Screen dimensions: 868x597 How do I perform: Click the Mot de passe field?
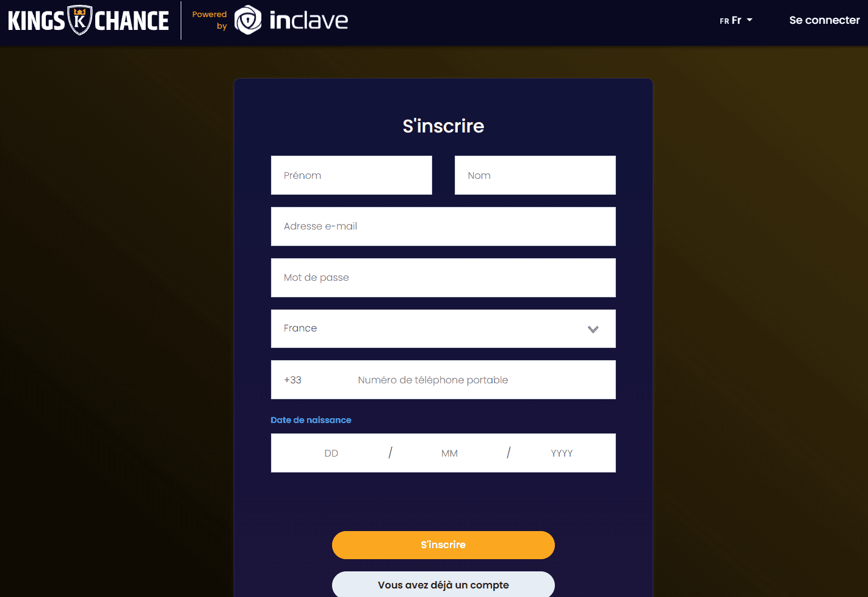coord(443,278)
